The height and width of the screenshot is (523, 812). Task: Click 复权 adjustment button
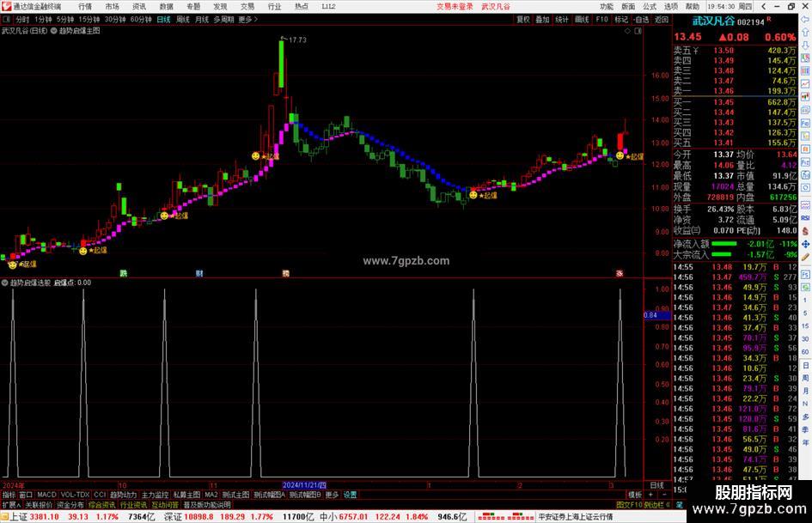pyautogui.click(x=523, y=19)
